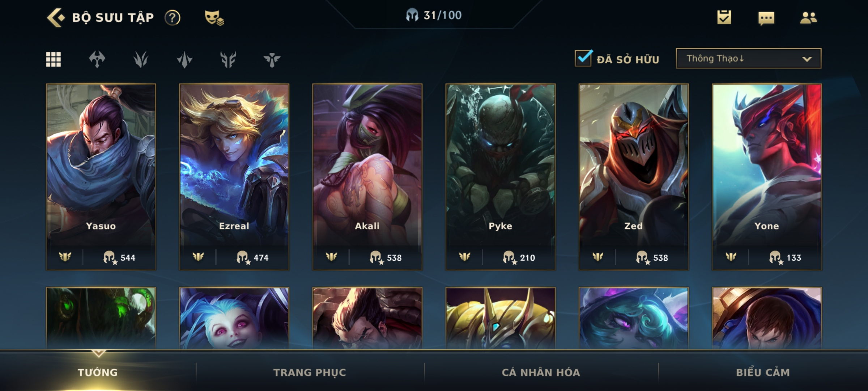Open the missions checklist icon
Viewport: 868px width, 391px height.
(x=724, y=17)
